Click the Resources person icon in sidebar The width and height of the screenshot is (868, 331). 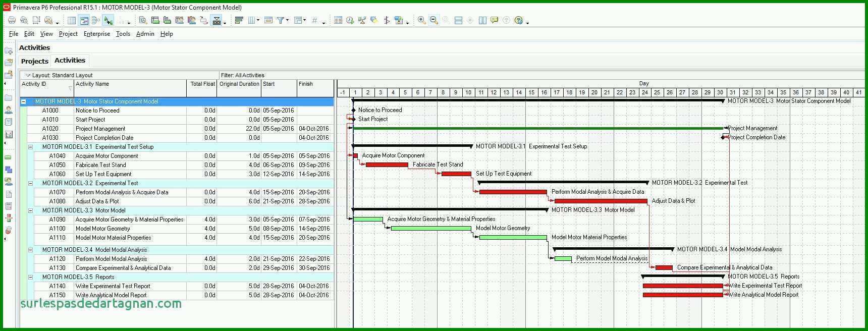[x=9, y=109]
